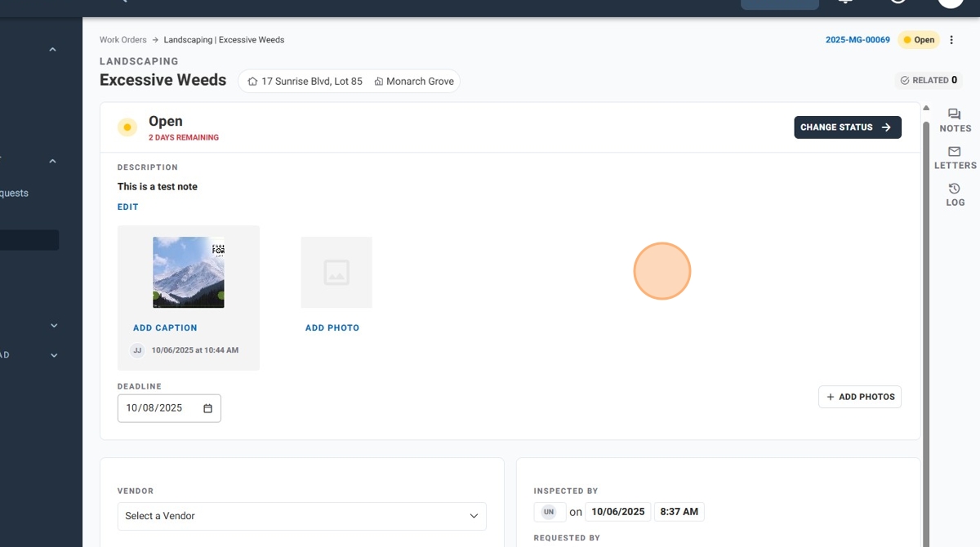Viewport: 980px width, 547px height.
Task: Click the yellow Open status circle icon
Action: point(127,127)
